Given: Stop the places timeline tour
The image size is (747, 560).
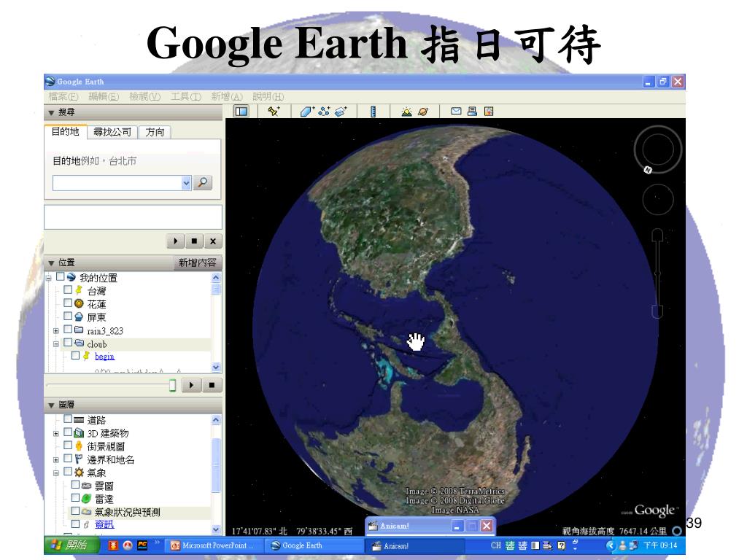Looking at the screenshot, I should [x=212, y=385].
